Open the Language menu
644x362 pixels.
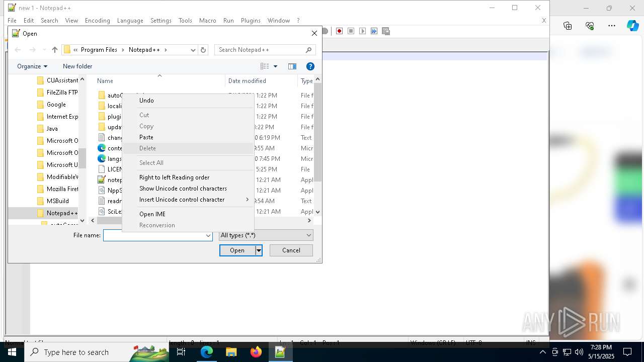click(130, 21)
